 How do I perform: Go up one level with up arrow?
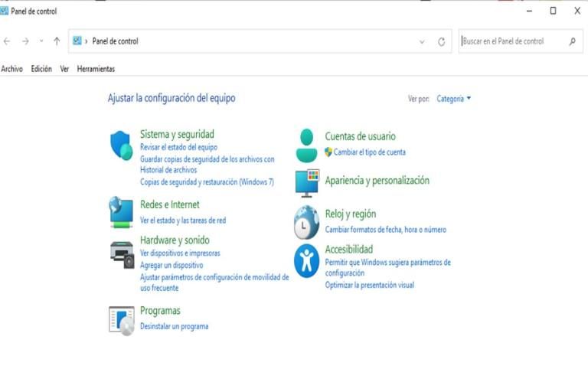tap(57, 41)
